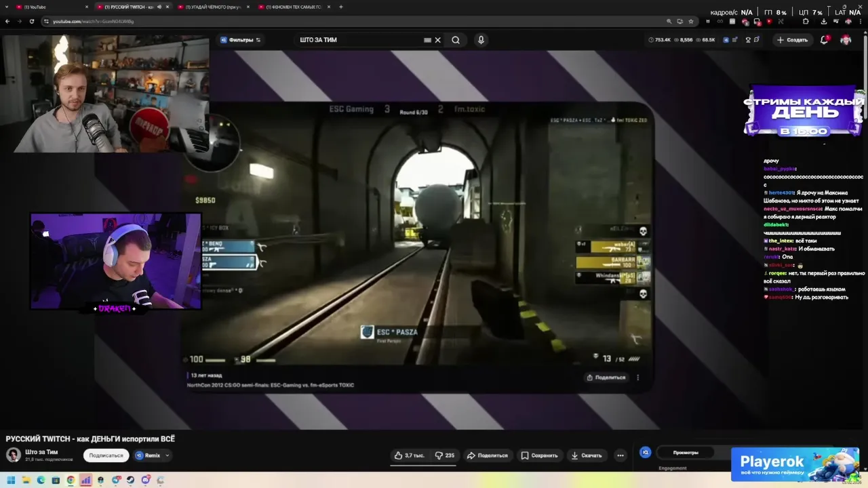Open File Explorer from taskbar
The height and width of the screenshot is (488, 868).
(x=26, y=480)
